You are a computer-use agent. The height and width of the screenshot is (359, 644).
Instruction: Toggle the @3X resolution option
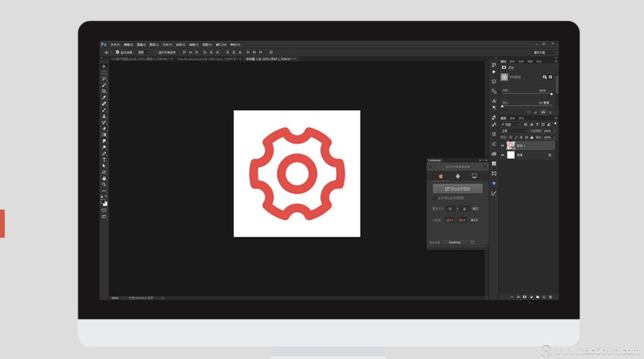click(450, 220)
